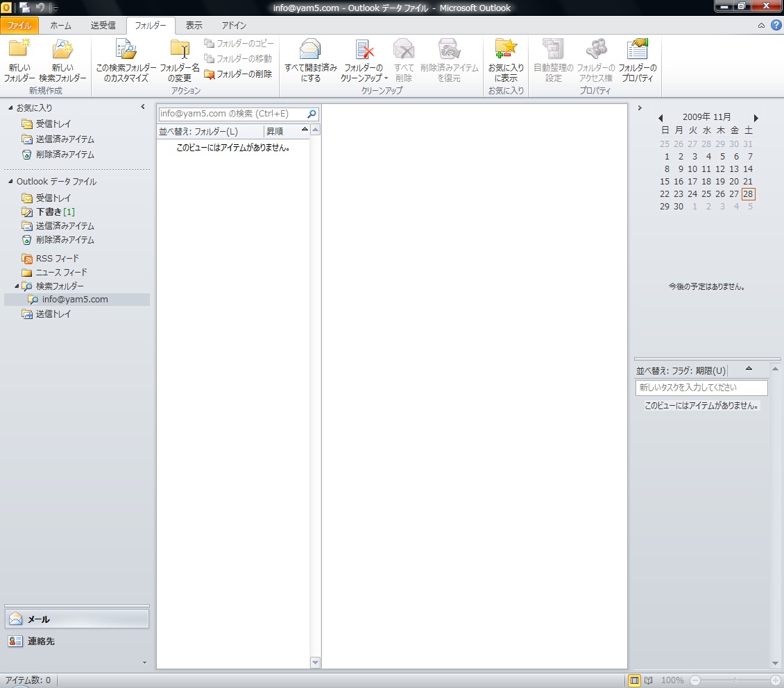Screen dimensions: 784x688
Task: Rename folder via フォルダー名の変更
Action: point(180,60)
